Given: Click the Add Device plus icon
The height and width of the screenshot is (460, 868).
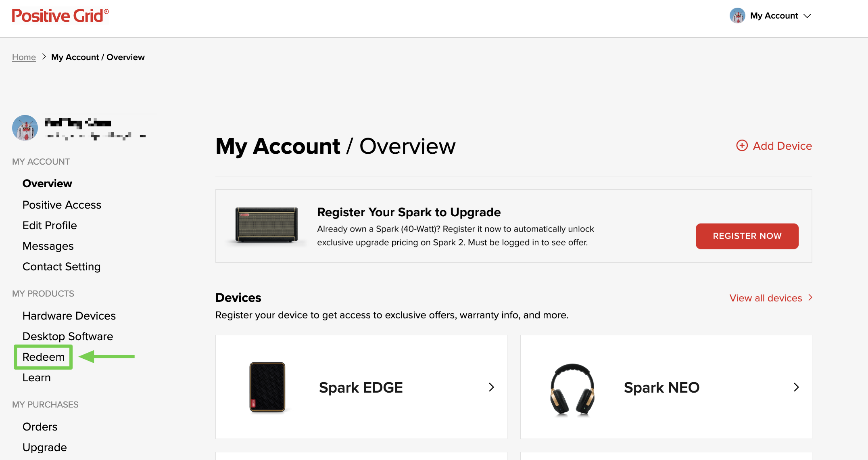Looking at the screenshot, I should pos(742,146).
